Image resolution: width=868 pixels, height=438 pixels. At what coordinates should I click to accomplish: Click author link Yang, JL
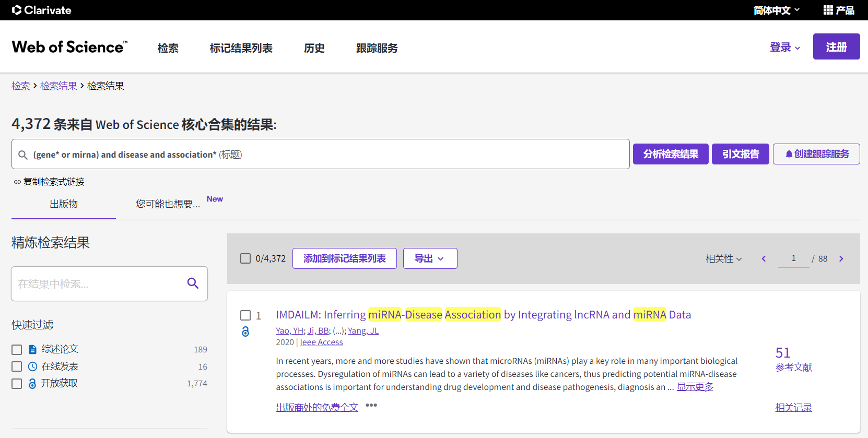pyautogui.click(x=363, y=330)
